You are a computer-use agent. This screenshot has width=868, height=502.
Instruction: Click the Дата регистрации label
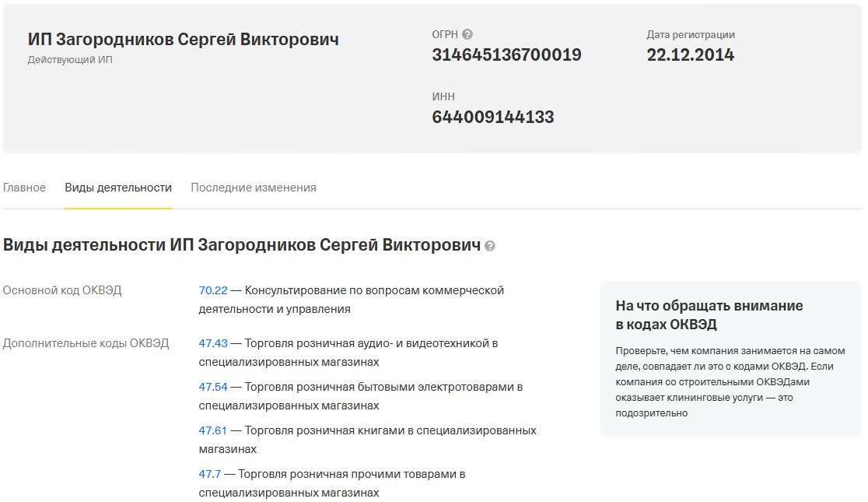pos(691,35)
